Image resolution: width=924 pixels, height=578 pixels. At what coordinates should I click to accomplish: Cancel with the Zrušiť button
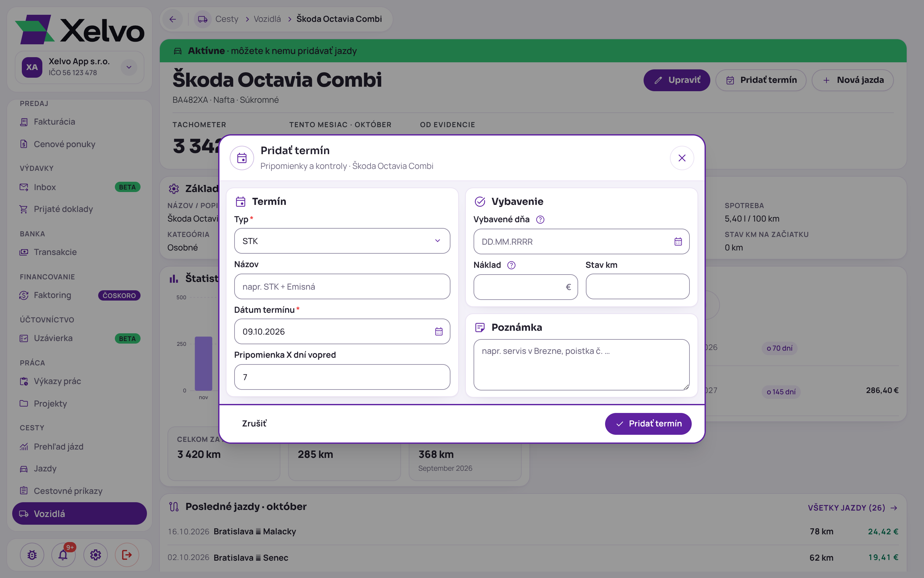[x=254, y=423]
